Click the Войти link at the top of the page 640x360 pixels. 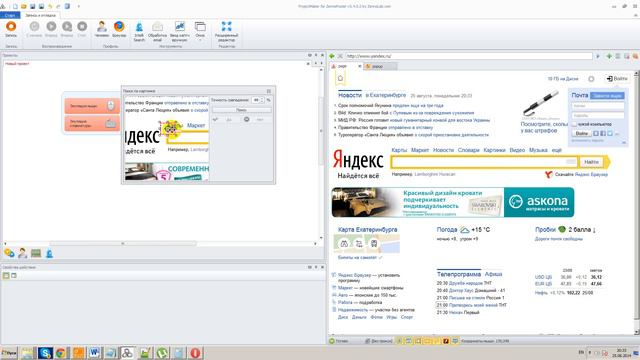click(x=617, y=78)
